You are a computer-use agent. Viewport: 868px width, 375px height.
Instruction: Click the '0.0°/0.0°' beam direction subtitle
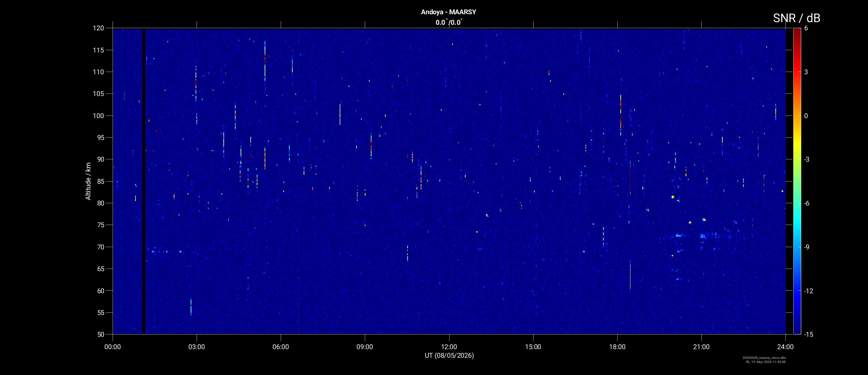click(x=449, y=22)
